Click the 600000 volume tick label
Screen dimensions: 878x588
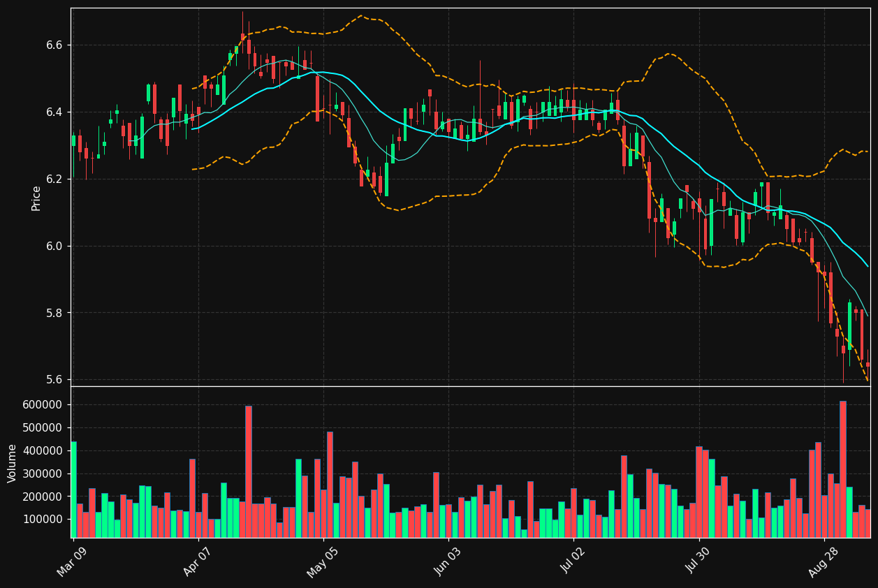click(x=43, y=405)
